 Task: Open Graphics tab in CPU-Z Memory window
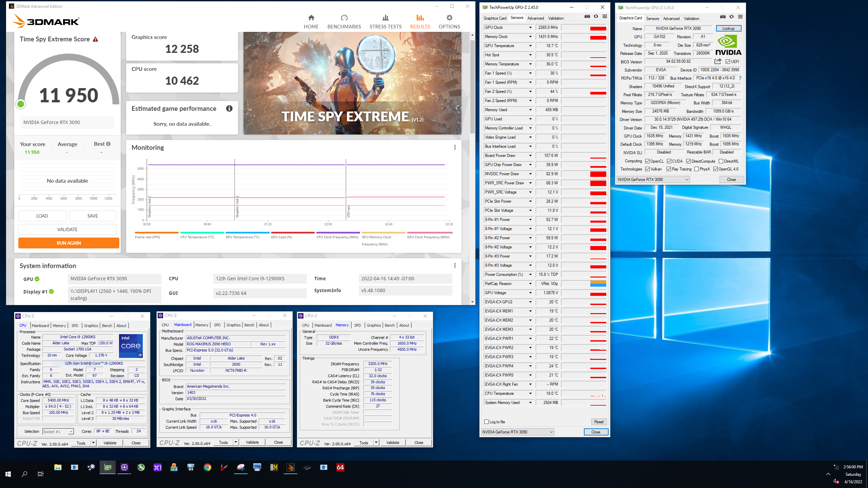374,325
